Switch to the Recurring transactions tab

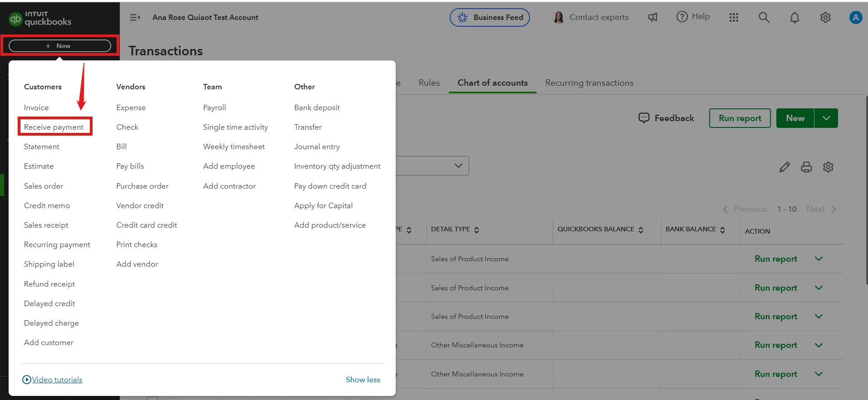click(589, 83)
